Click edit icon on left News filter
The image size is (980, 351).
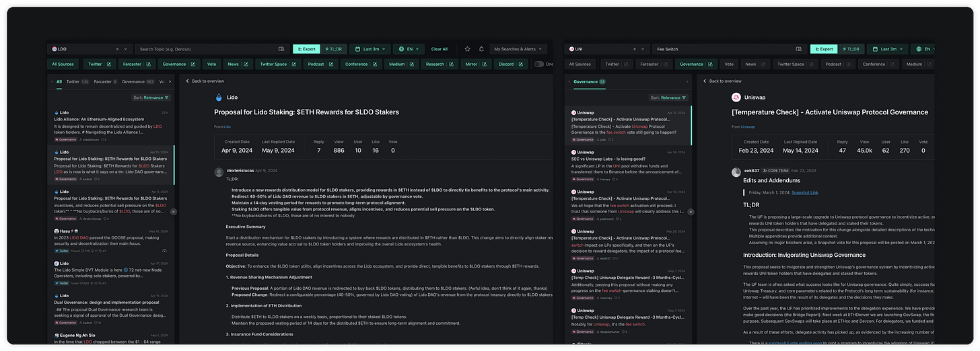tap(246, 64)
